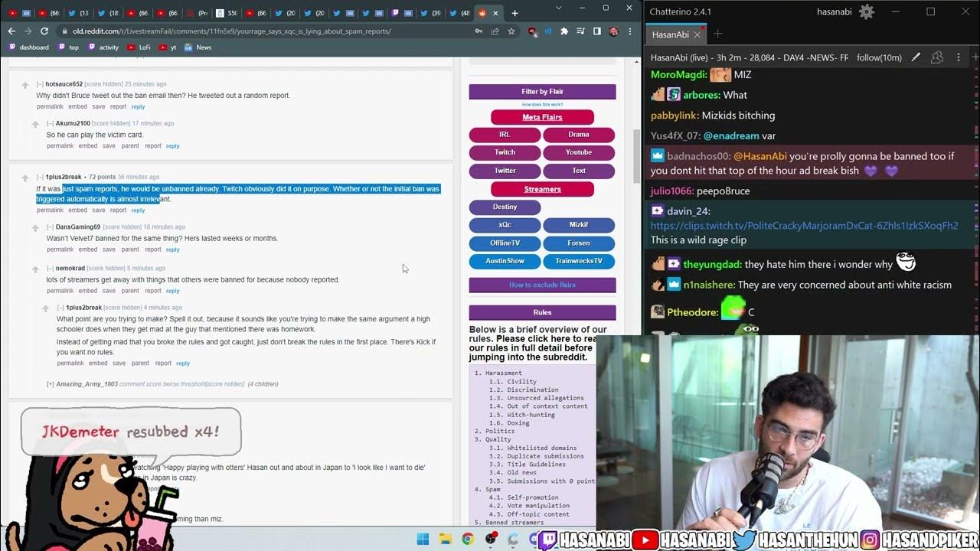This screenshot has height=551, width=980.
Task: Filter posts by Drama flair
Action: [x=579, y=135]
